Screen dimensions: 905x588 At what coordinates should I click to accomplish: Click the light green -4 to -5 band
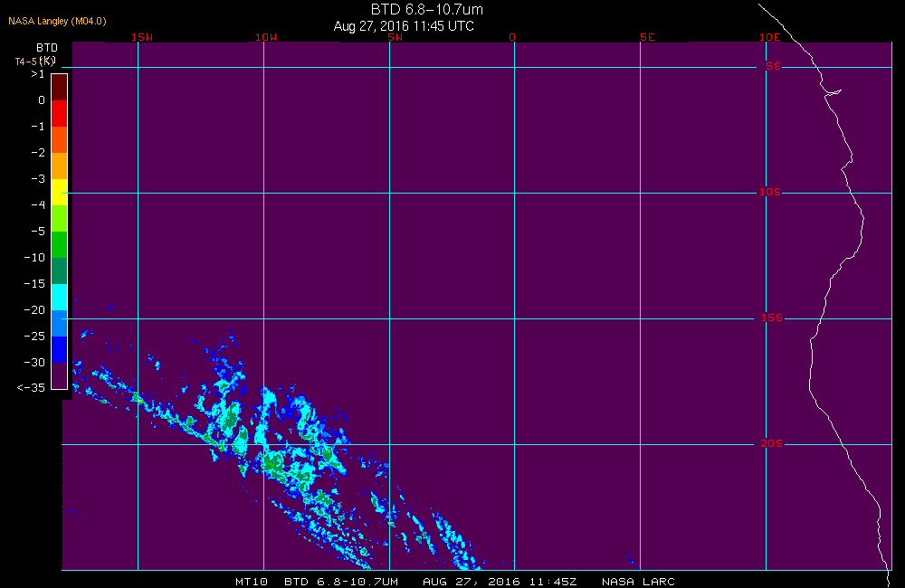coord(60,219)
